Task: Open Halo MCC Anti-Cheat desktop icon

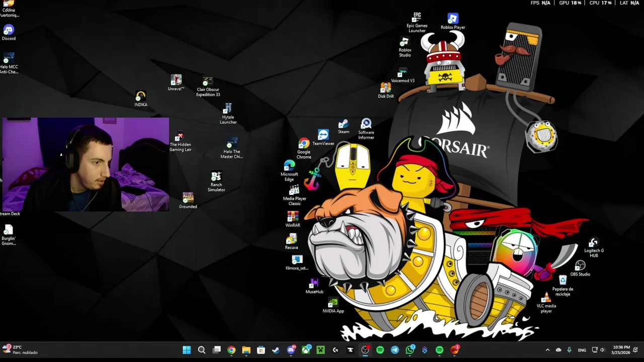Action: 9,64
